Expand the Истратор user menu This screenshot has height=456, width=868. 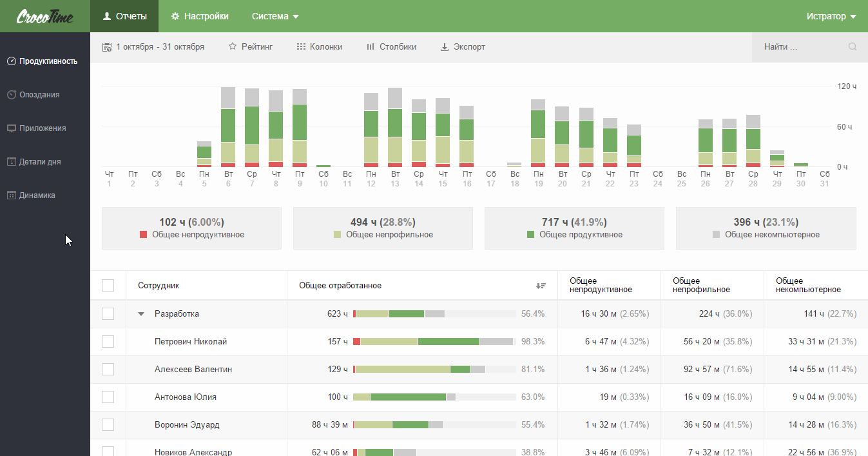coord(831,16)
